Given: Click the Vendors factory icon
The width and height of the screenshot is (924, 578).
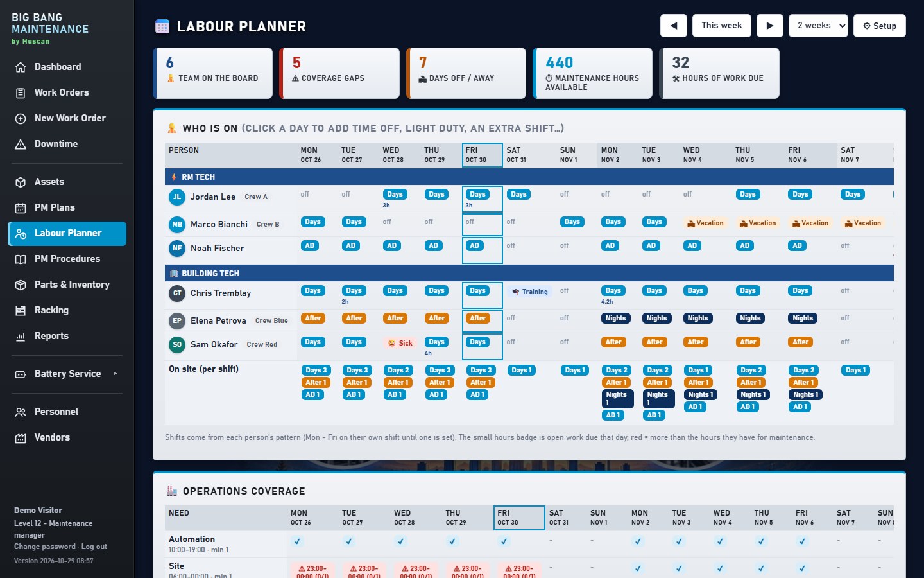Looking at the screenshot, I should 21,437.
